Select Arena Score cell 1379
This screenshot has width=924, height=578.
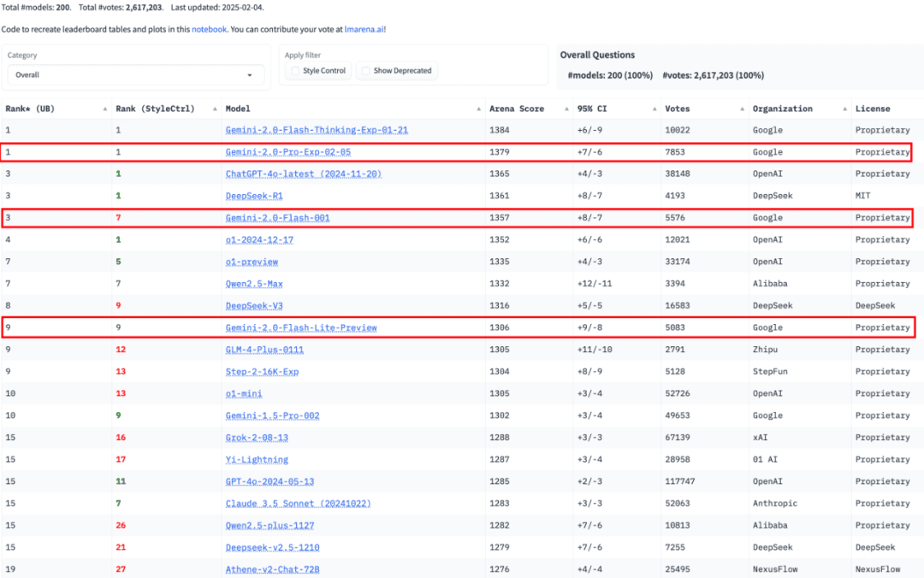(499, 152)
